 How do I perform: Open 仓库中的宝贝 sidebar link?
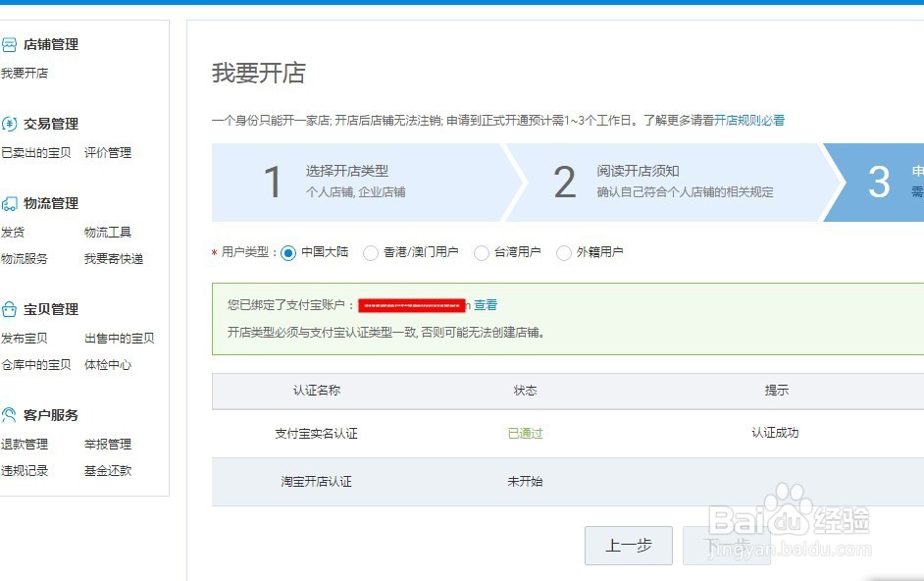click(36, 365)
